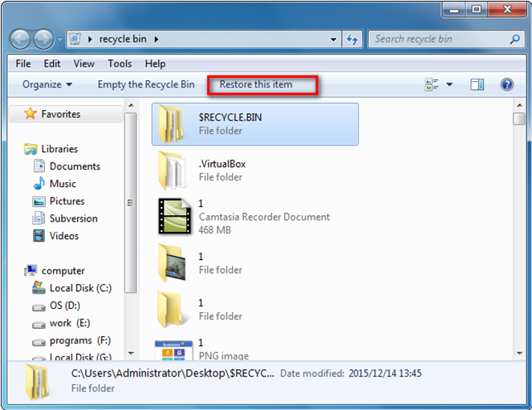The height and width of the screenshot is (410, 532).
Task: Click the $RECYCLE.BIN folder icon in file list
Action: point(172,124)
